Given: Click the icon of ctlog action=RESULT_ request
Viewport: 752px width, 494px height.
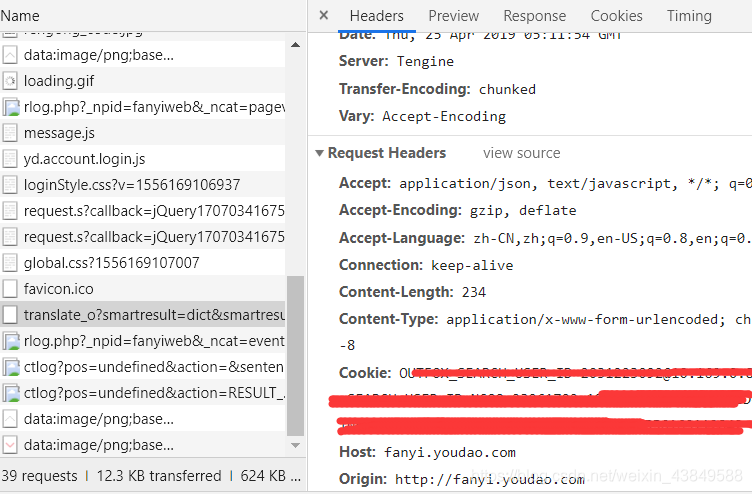Looking at the screenshot, I should [x=11, y=393].
